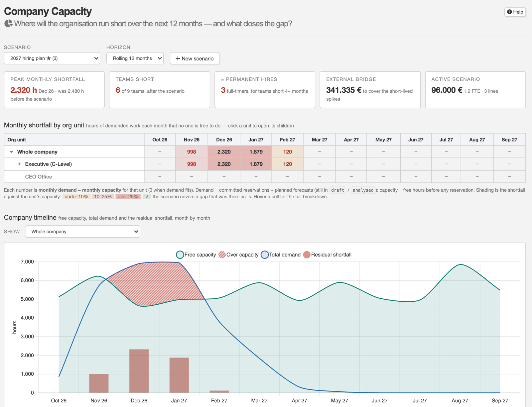Toggle Free capacity legend marker

point(180,255)
